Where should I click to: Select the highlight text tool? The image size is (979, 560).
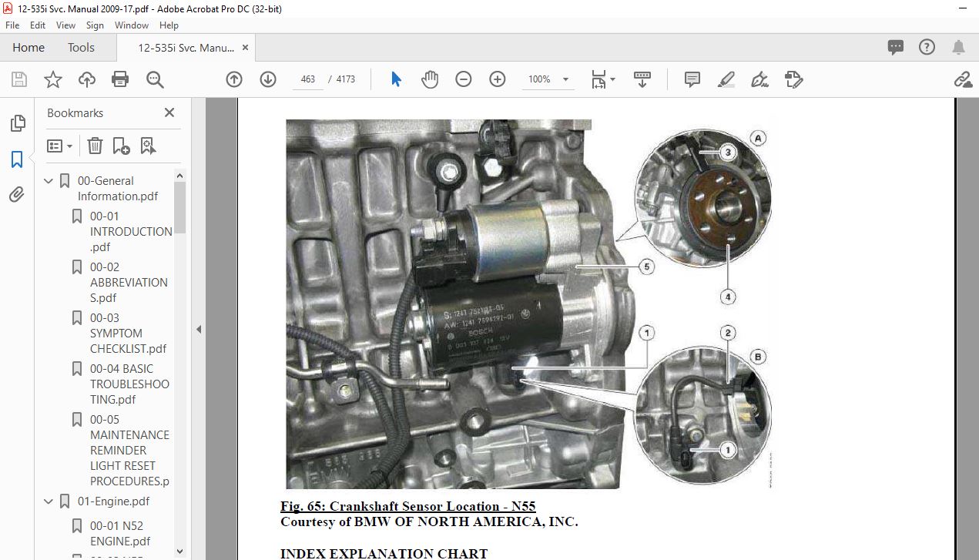726,79
